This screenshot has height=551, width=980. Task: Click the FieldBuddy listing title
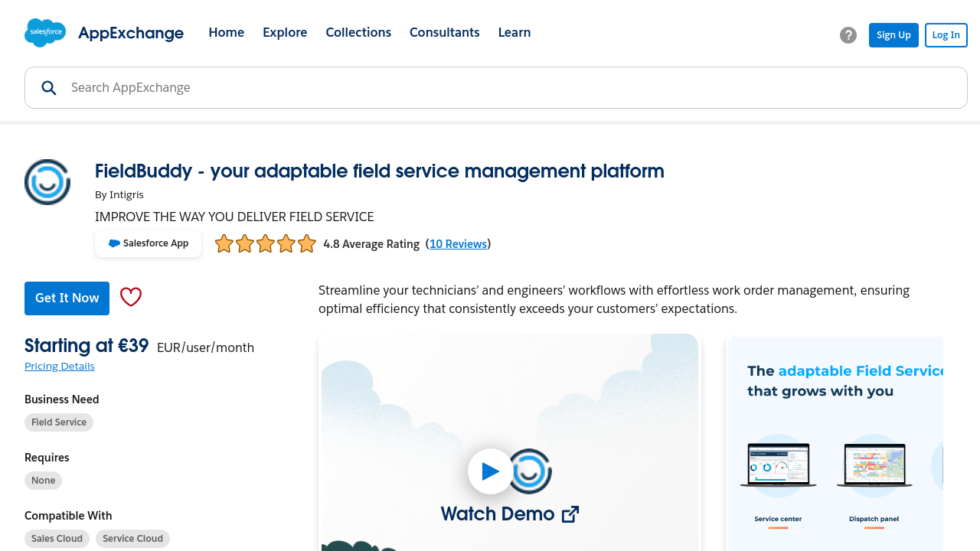tap(380, 171)
